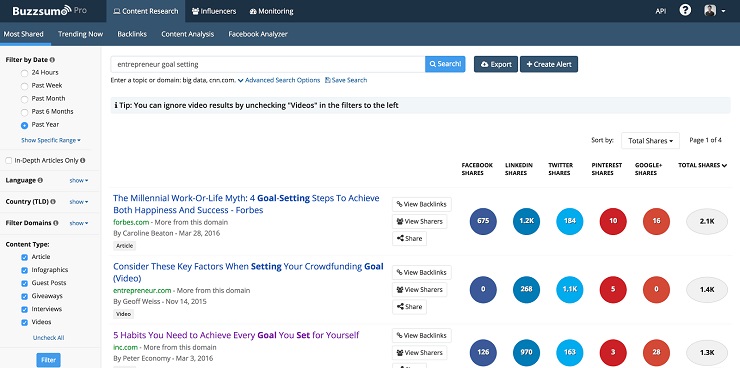Click the 970 LinkedIn shares circle for inc.com
This screenshot has height=368, width=740.
pos(526,352)
